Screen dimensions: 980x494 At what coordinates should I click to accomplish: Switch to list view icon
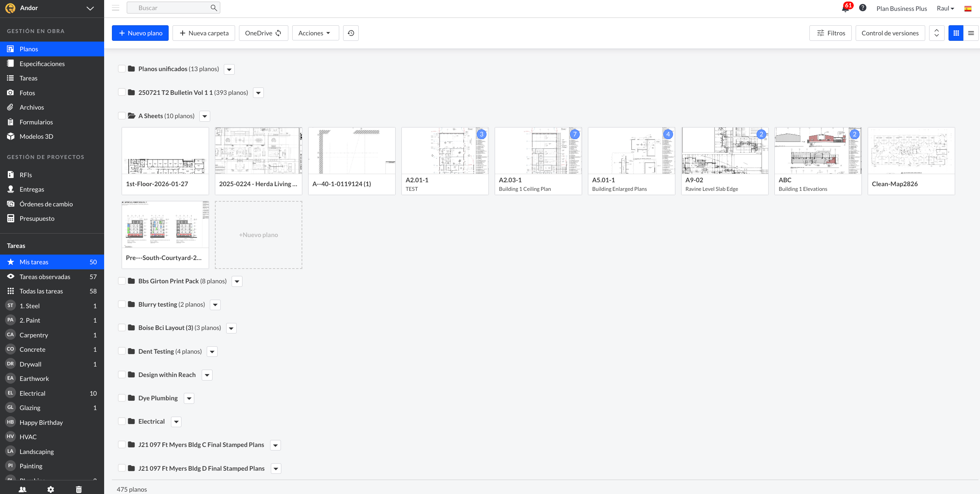971,33
